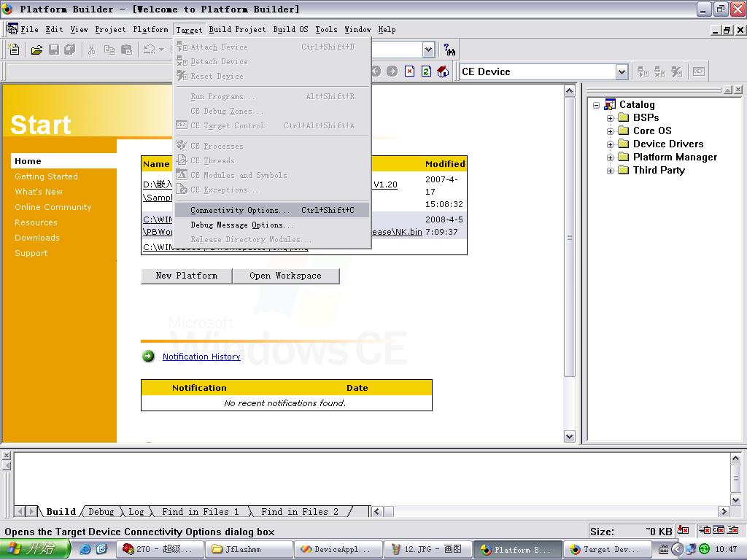The image size is (747, 560).
Task: Close the Catalog panel with X button
Action: pyautogui.click(x=738, y=90)
